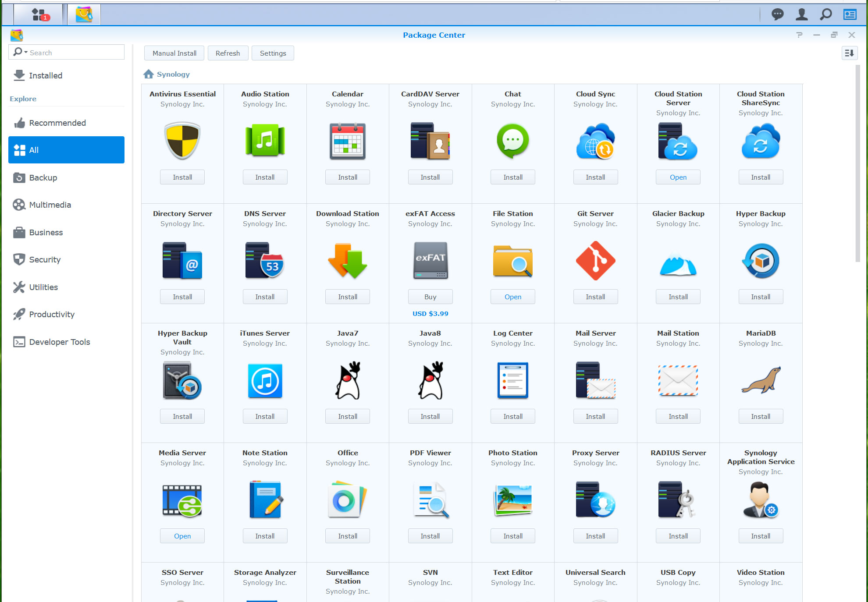Open the RADIUS Server keys icon
The height and width of the screenshot is (602, 868).
point(678,499)
